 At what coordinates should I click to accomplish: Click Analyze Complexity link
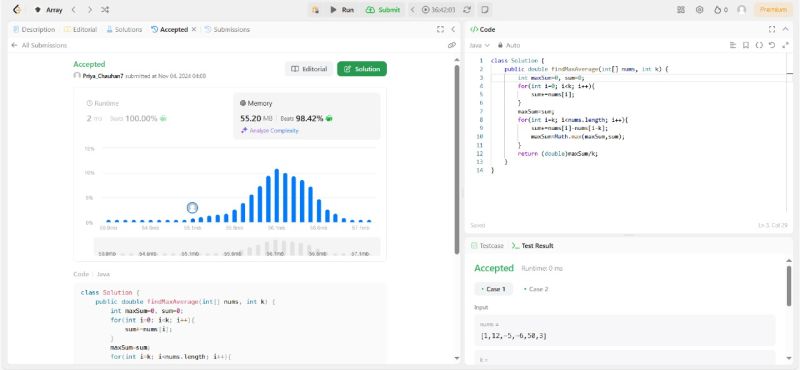point(270,131)
